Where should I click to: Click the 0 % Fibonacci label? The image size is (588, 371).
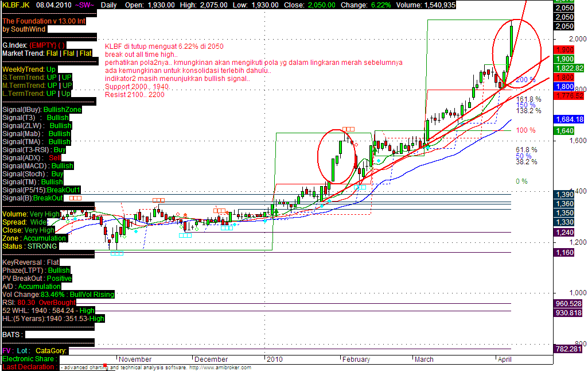pyautogui.click(x=521, y=181)
